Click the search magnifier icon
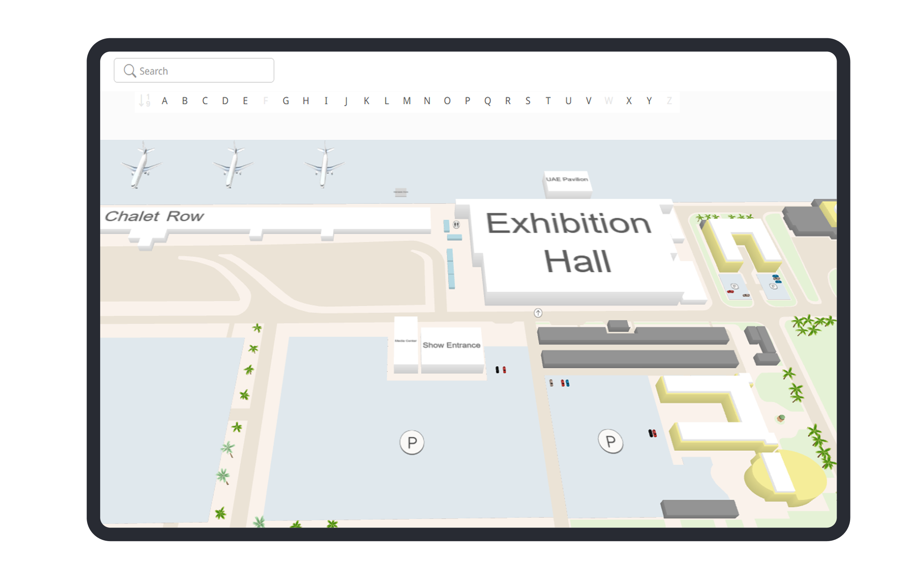Screen dimensions: 924x579 tap(130, 71)
